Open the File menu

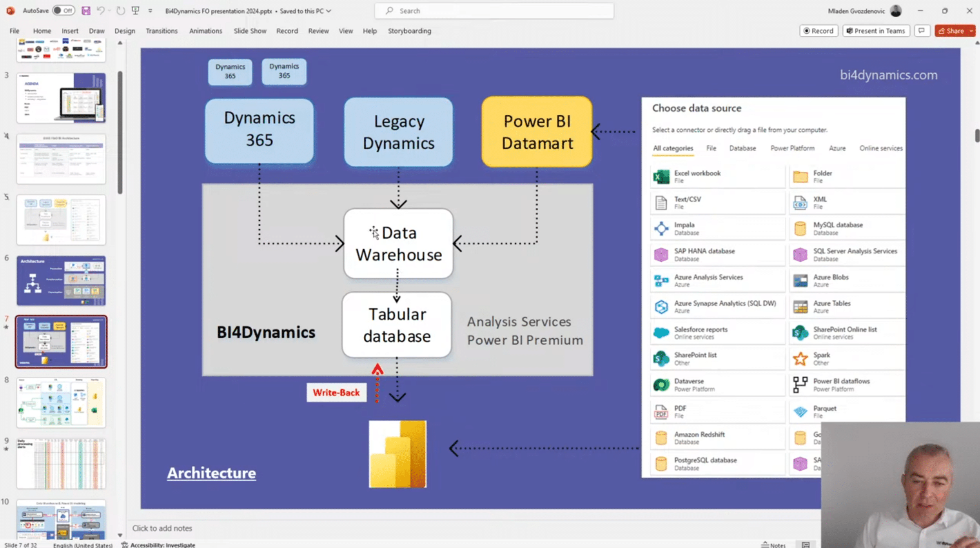point(15,31)
